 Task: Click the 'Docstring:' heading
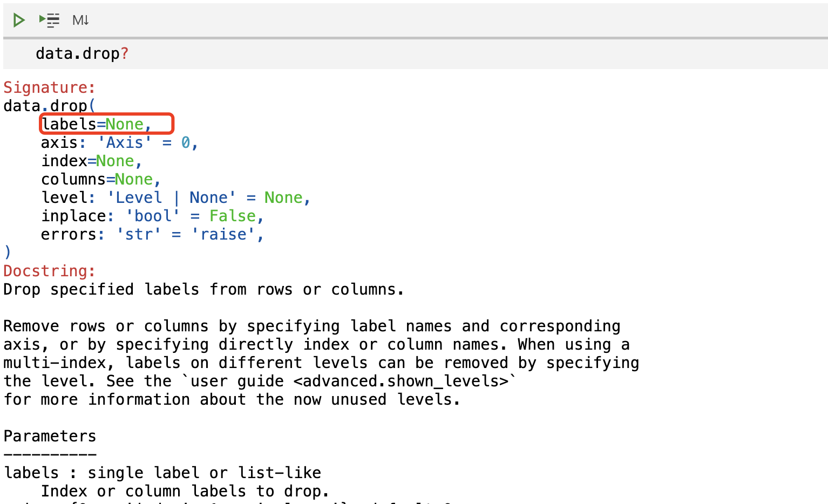coord(50,271)
